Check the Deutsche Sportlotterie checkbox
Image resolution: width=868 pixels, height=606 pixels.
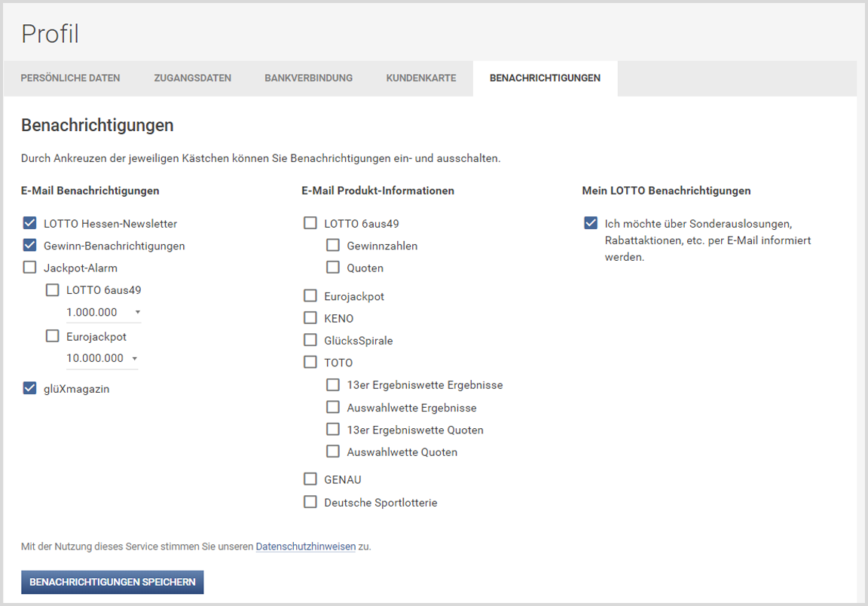[310, 502]
